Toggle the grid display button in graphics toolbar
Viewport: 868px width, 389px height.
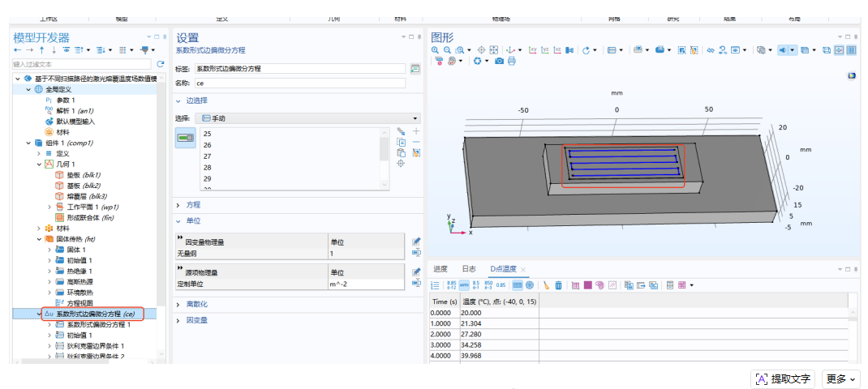pyautogui.click(x=850, y=49)
